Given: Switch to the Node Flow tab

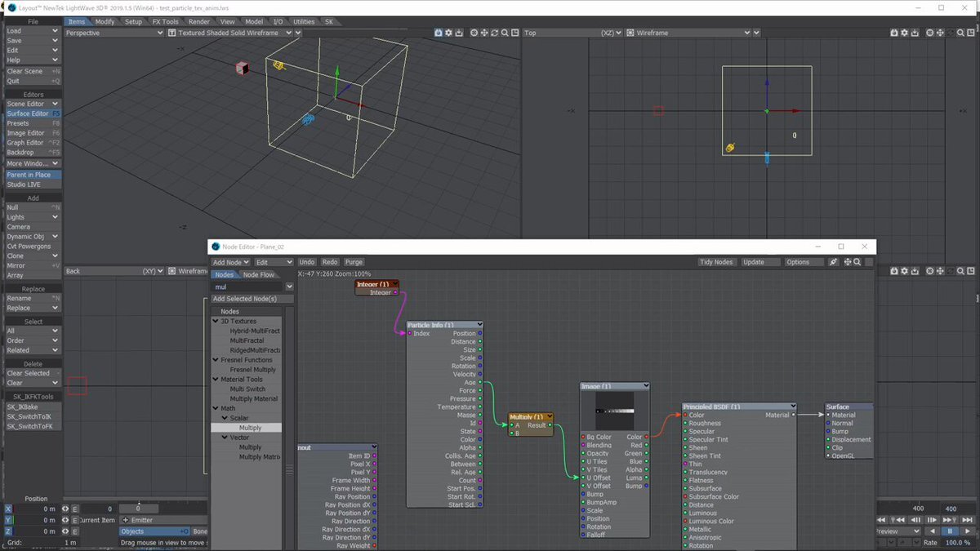Looking at the screenshot, I should point(258,275).
